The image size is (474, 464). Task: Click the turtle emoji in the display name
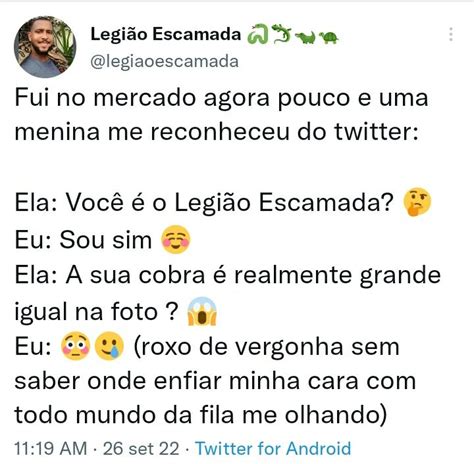coord(329,38)
